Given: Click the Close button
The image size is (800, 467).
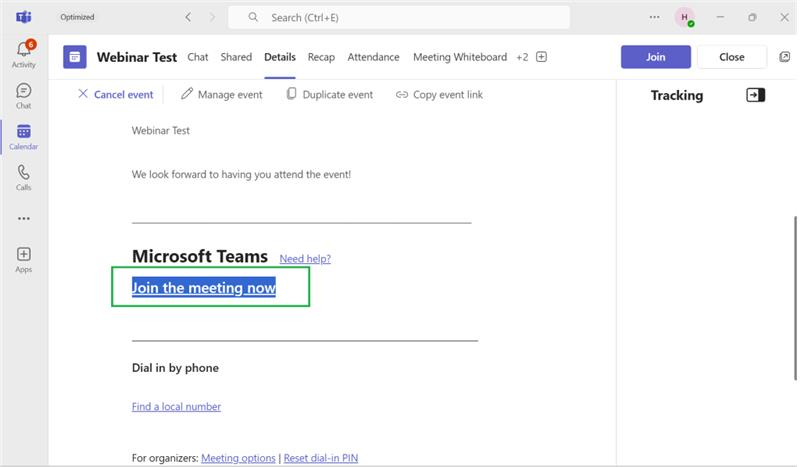Looking at the screenshot, I should point(732,57).
